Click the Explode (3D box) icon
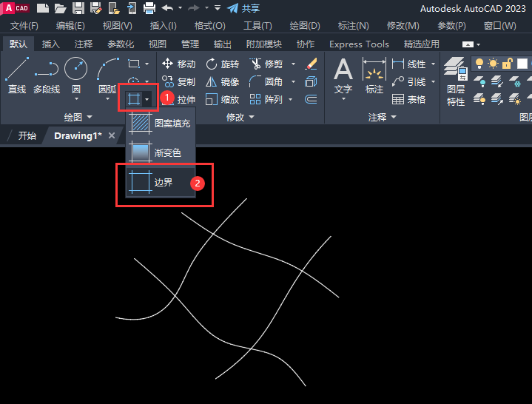Viewport: 532px width, 404px height. (311, 81)
